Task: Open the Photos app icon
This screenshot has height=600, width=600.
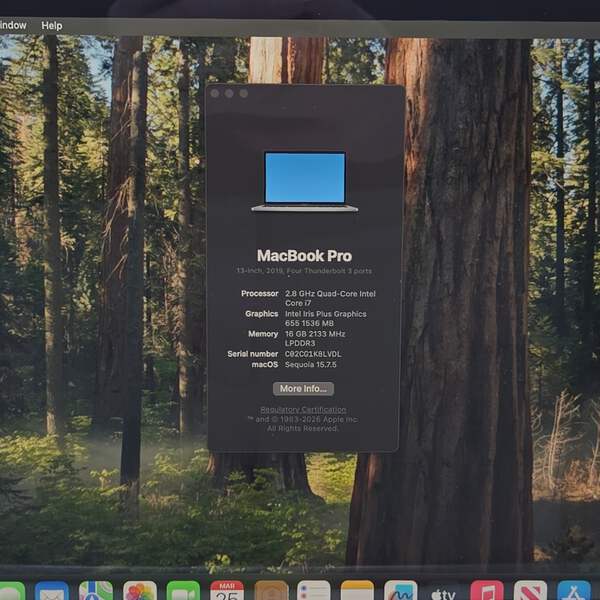Action: 140,592
